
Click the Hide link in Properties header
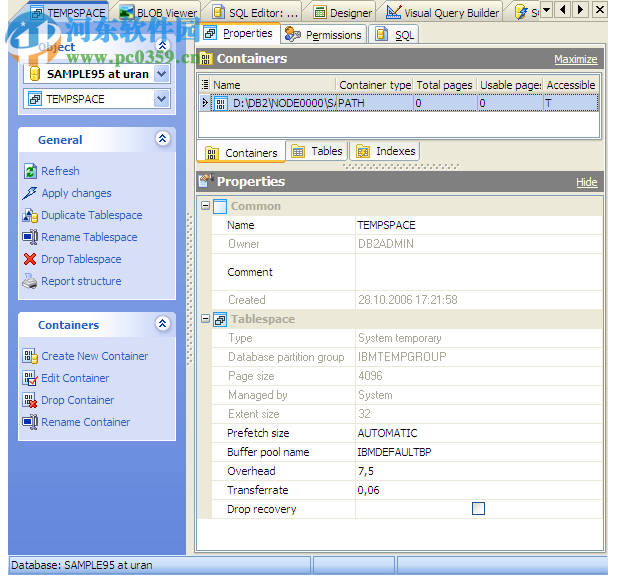point(586,182)
